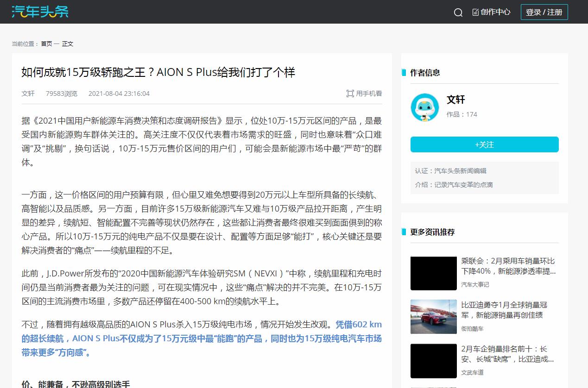
Task: Select the 用手机看 label
Action: click(369, 94)
